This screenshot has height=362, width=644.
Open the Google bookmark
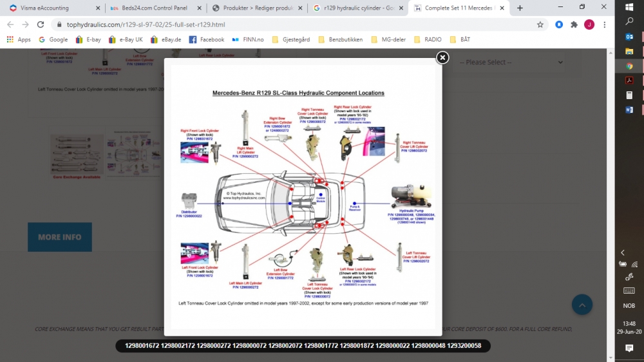[53, 39]
